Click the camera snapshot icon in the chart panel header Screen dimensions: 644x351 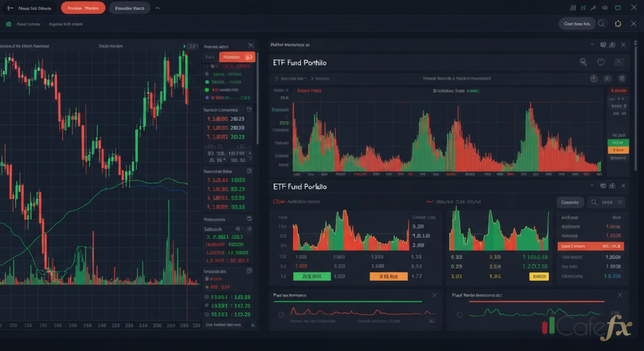612,45
